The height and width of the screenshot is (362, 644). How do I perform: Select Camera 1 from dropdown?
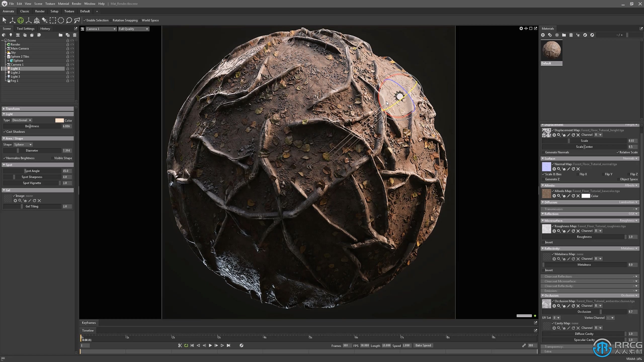pos(100,29)
